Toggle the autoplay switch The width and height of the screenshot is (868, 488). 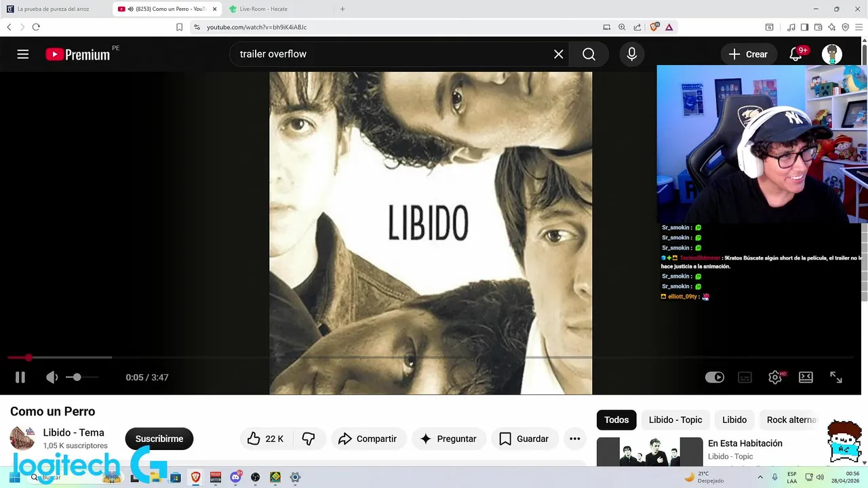point(715,378)
